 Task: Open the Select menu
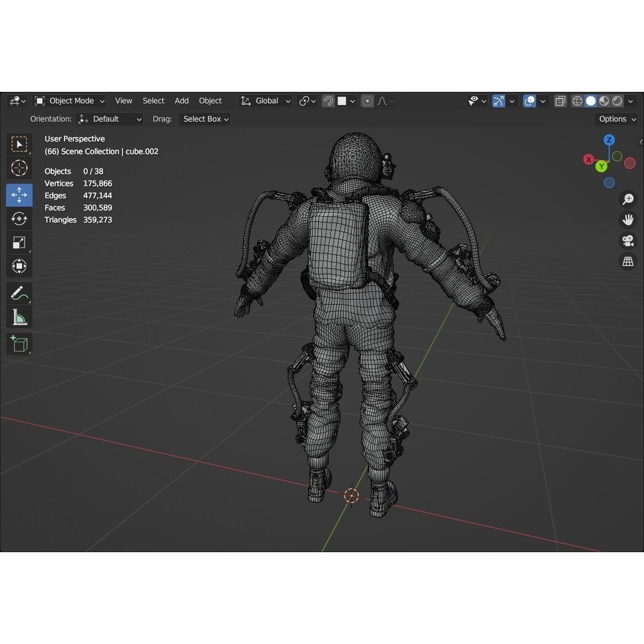click(x=153, y=101)
